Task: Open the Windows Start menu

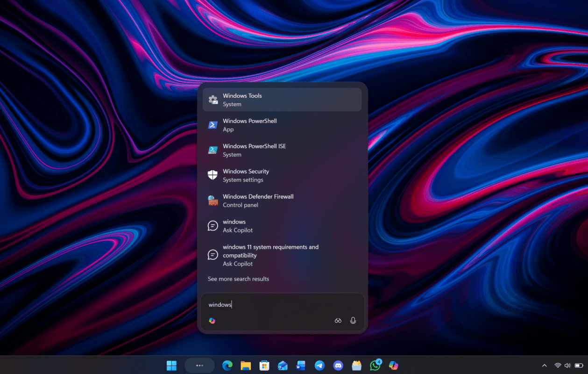Action: 171,365
